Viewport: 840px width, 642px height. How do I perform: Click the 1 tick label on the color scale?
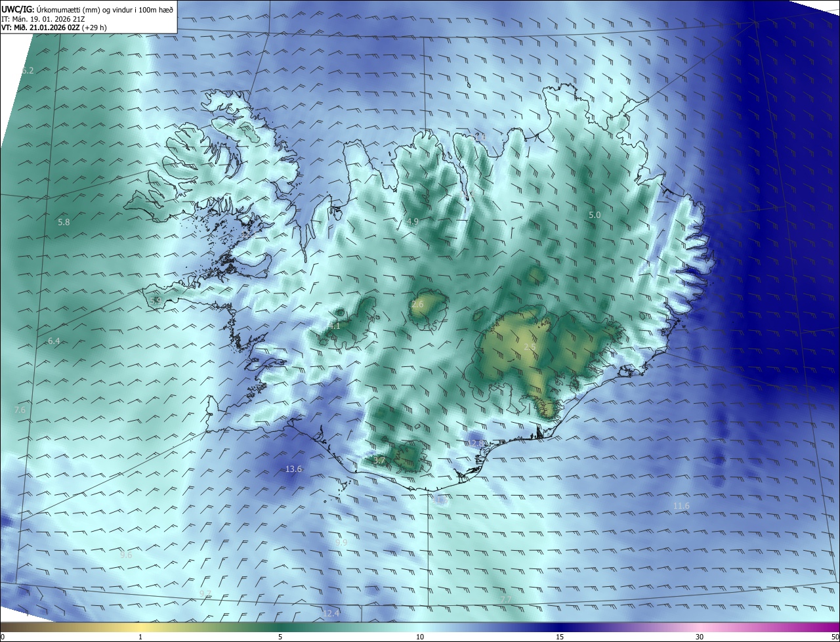coord(140,637)
